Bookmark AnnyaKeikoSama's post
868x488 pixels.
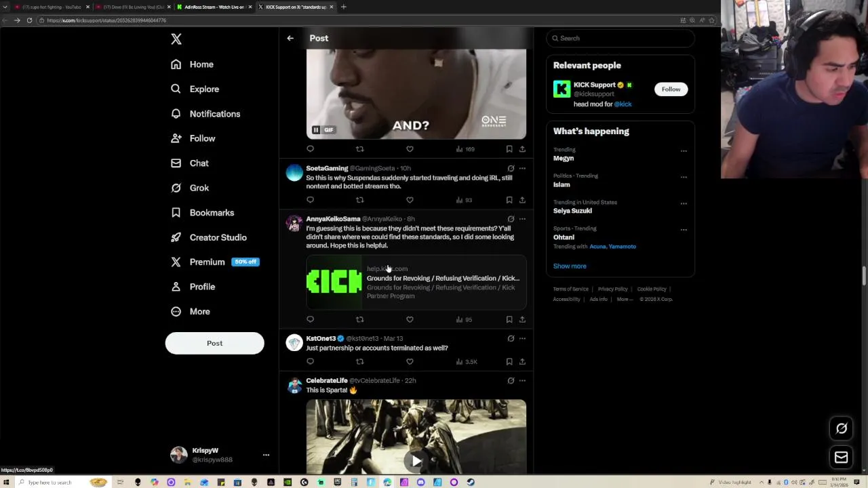[509, 319]
